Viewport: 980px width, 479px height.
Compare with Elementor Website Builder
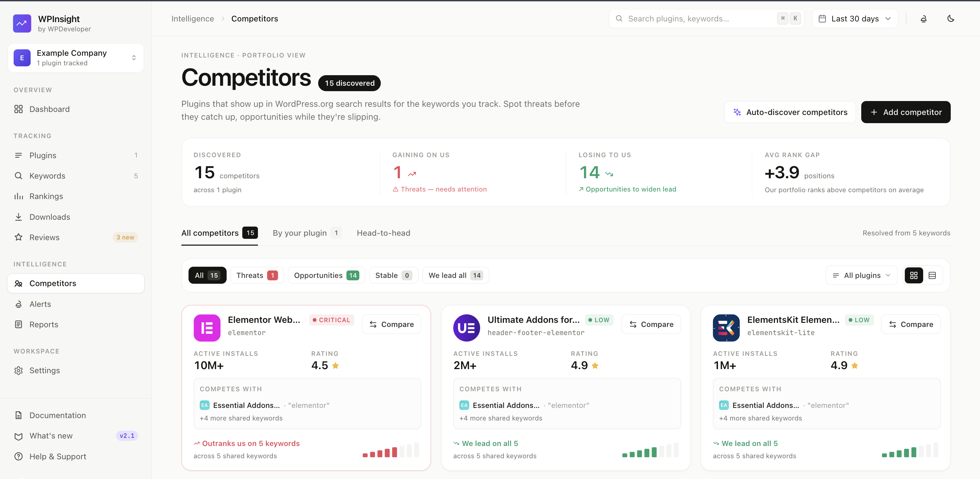(391, 325)
